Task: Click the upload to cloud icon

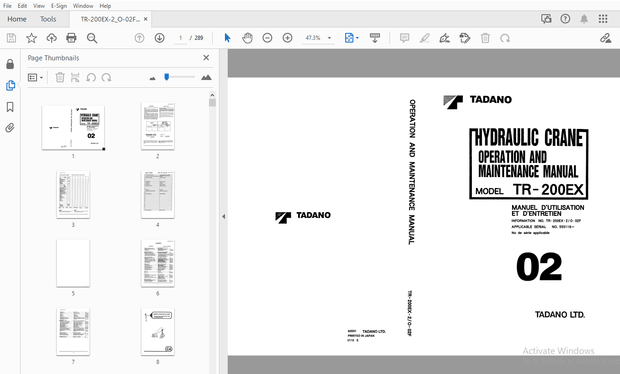Action: pos(51,38)
